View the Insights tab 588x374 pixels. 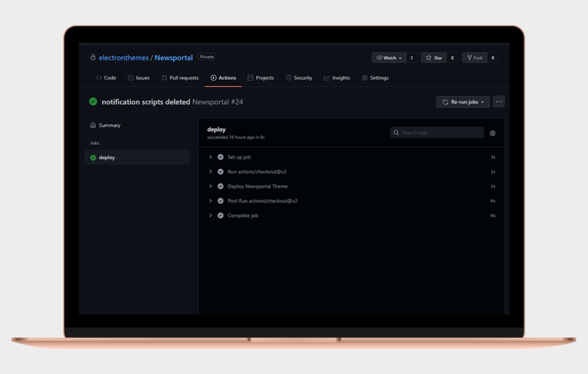pyautogui.click(x=337, y=78)
